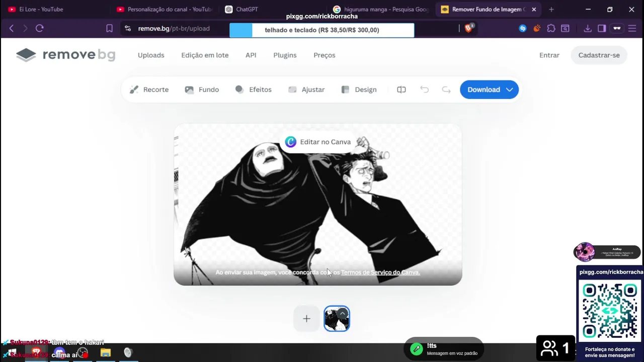Viewport: 644px width, 362px height.
Task: Open OBS Studio in the taskbar
Action: coord(83,353)
